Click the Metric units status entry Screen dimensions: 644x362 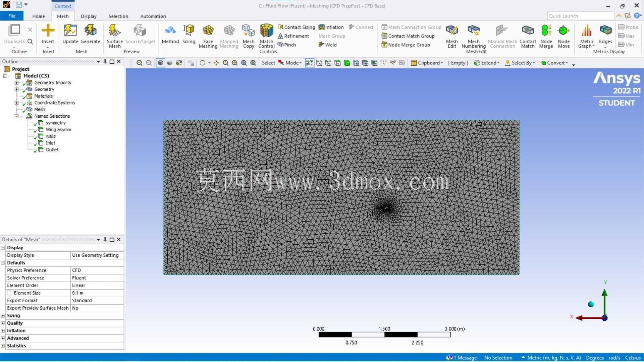pyautogui.click(x=551, y=358)
